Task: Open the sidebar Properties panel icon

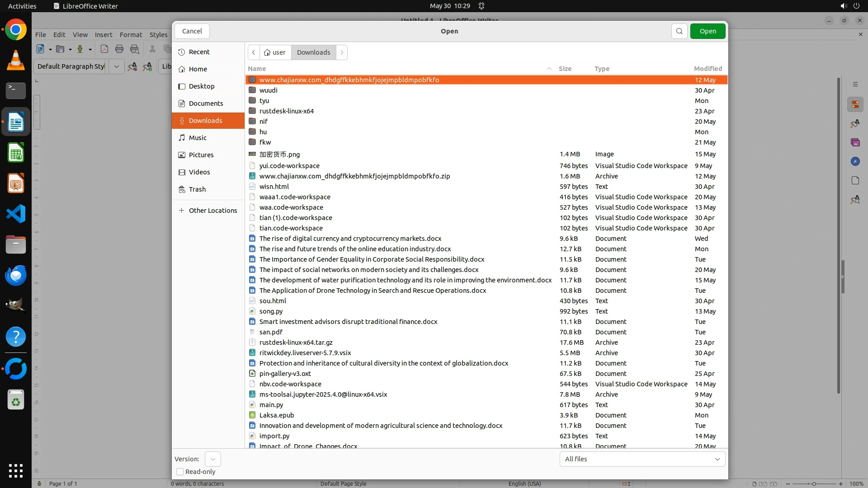Action: [855, 105]
